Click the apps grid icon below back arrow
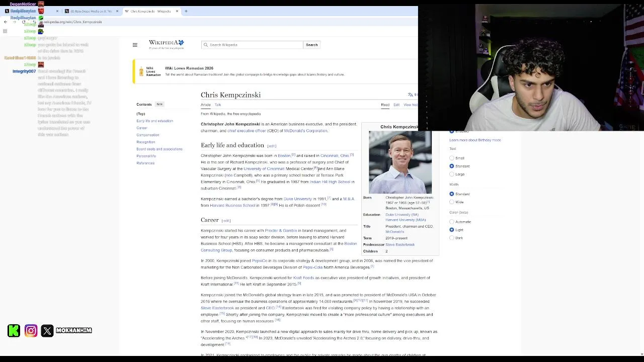The height and width of the screenshot is (362, 644). 5,31
